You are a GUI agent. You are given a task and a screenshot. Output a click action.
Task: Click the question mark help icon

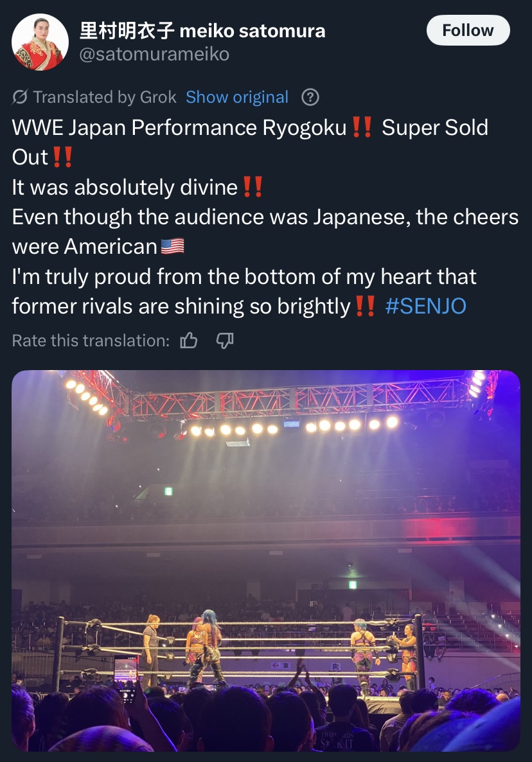(310, 97)
